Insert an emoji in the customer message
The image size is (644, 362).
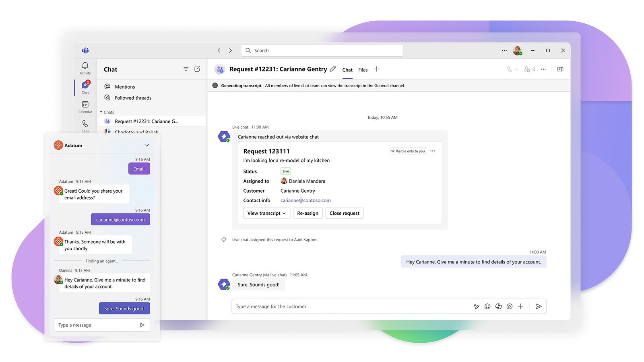487,306
